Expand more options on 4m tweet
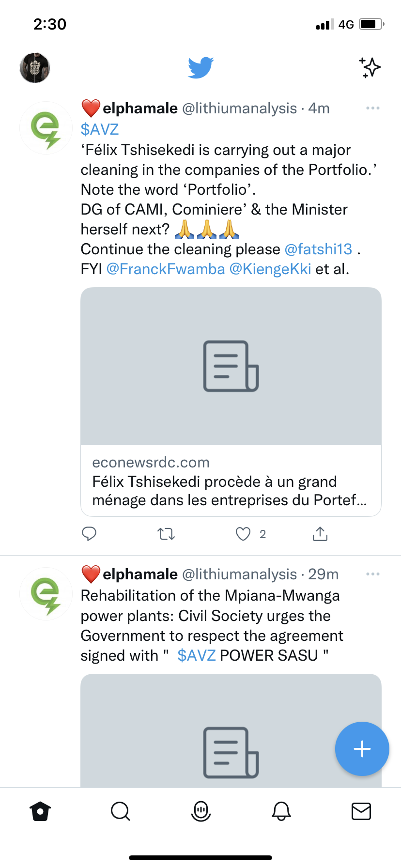The height and width of the screenshot is (868, 401). (373, 108)
